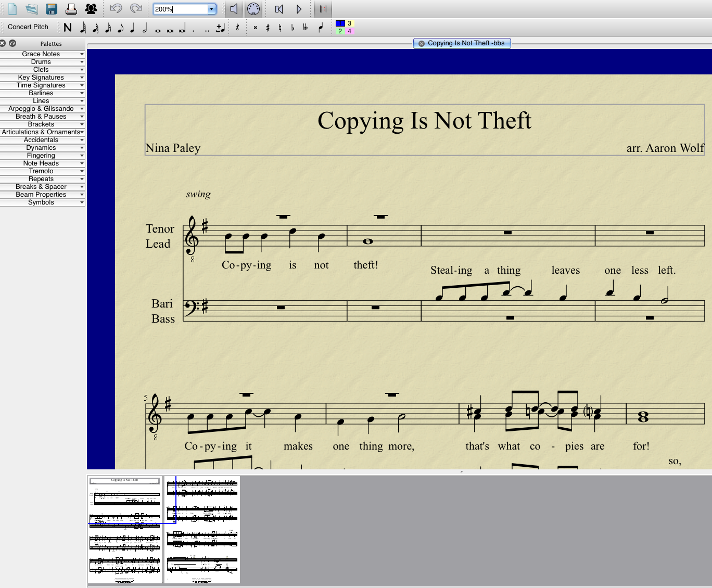712x588 pixels.
Task: Expand the Lines palette
Action: click(42, 101)
